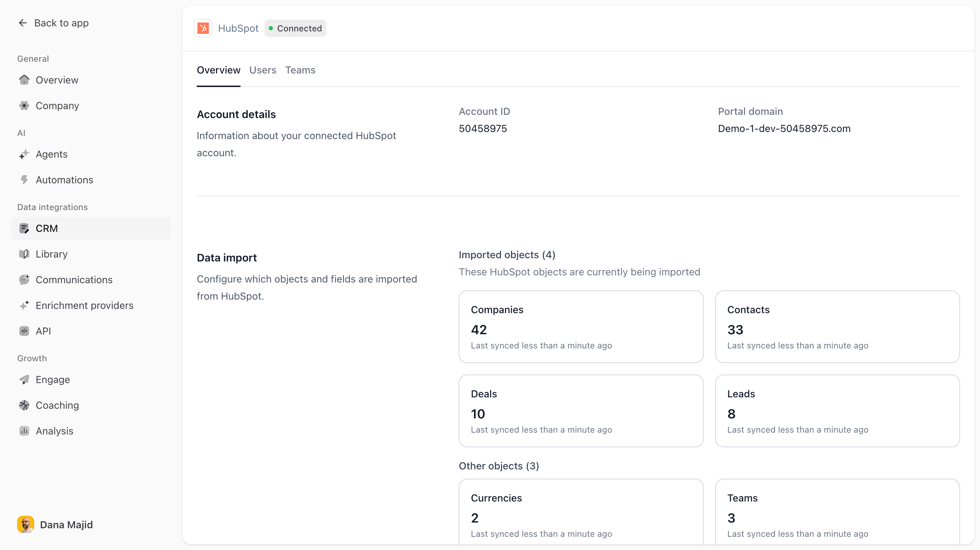The image size is (980, 550).
Task: Open the Coaching page
Action: coord(91,405)
